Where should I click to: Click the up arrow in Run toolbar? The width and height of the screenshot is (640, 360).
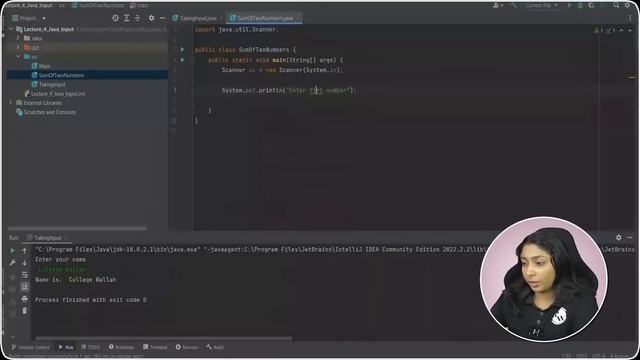[x=24, y=250]
